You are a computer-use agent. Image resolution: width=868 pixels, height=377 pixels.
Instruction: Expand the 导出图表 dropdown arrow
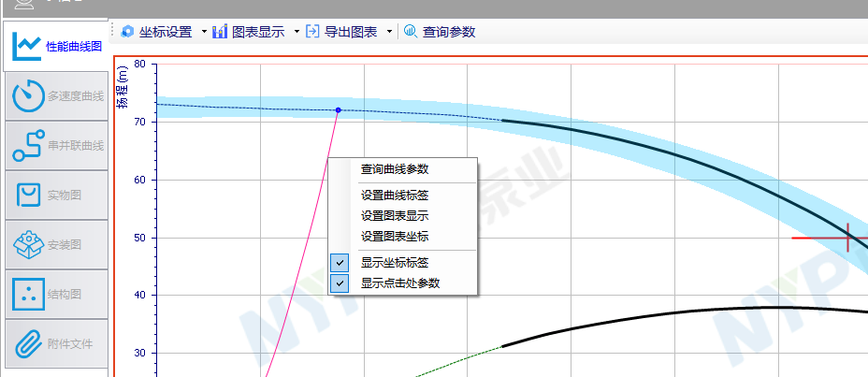coord(389,32)
